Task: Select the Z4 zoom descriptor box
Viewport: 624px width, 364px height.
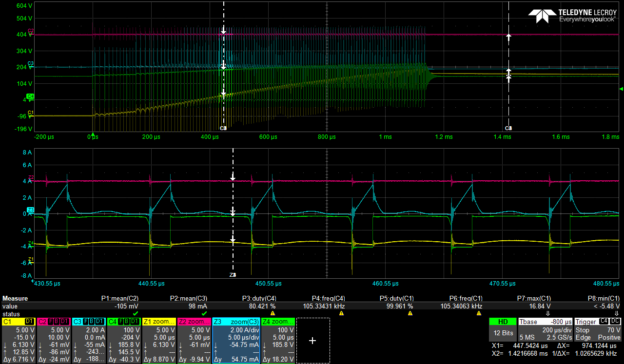Action: pyautogui.click(x=278, y=341)
